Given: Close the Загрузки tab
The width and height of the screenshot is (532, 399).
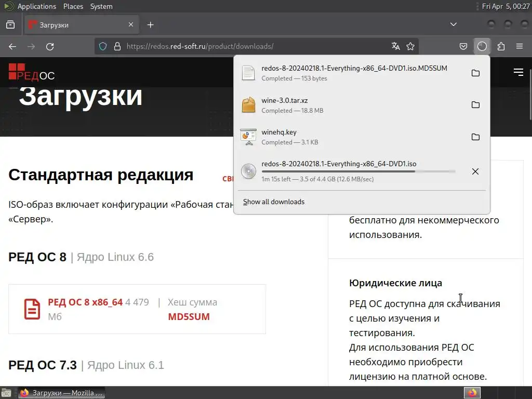Looking at the screenshot, I should coord(131,24).
